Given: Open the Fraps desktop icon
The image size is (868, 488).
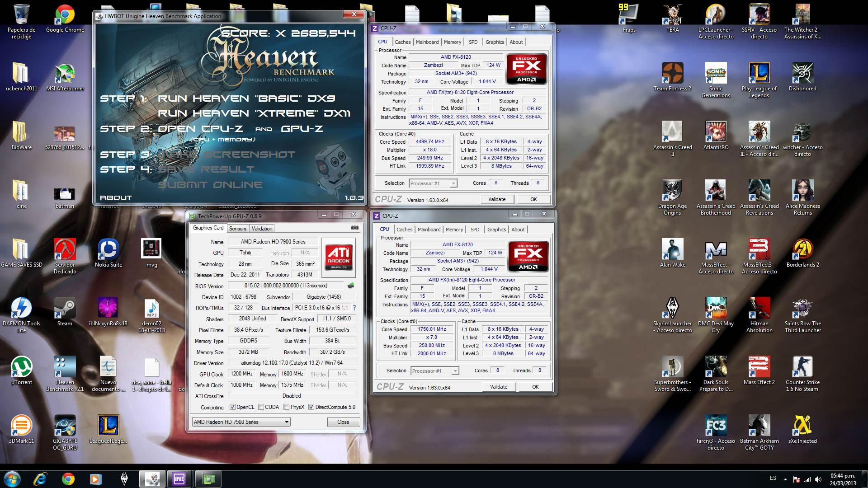Looking at the screenshot, I should point(629,19).
